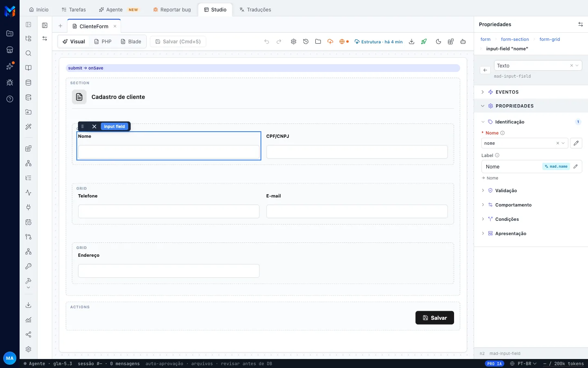The width and height of the screenshot is (588, 368).
Task: Click the share icon in left sidebar
Action: (28, 334)
